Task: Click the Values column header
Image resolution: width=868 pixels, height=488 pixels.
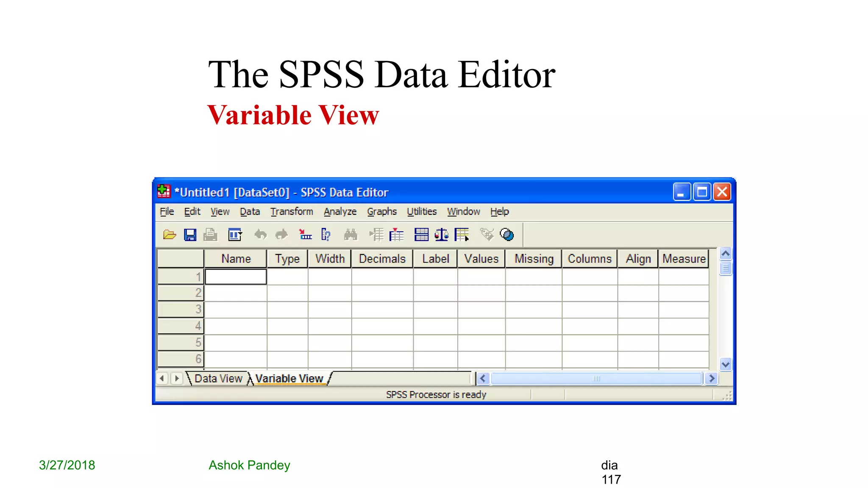Action: (481, 259)
